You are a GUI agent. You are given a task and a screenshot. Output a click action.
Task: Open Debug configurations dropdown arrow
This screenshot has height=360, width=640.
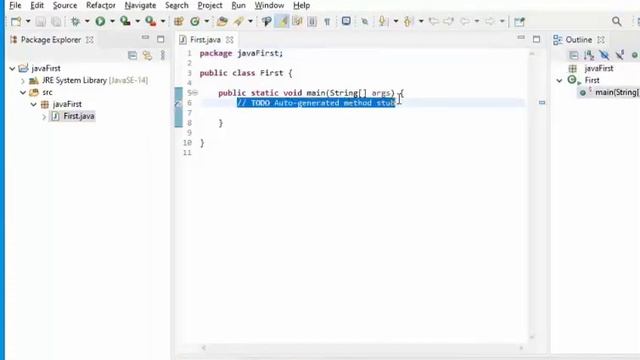coord(87,21)
